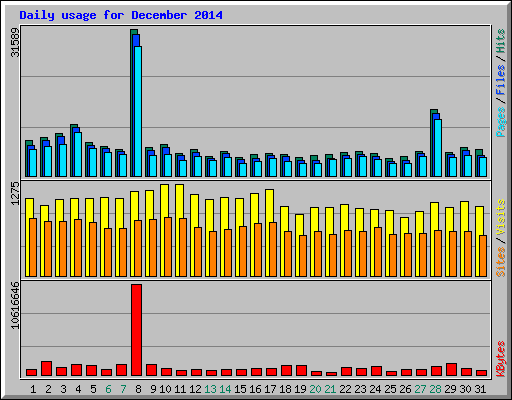Click the orange Sites bar for day 24

tap(378, 252)
